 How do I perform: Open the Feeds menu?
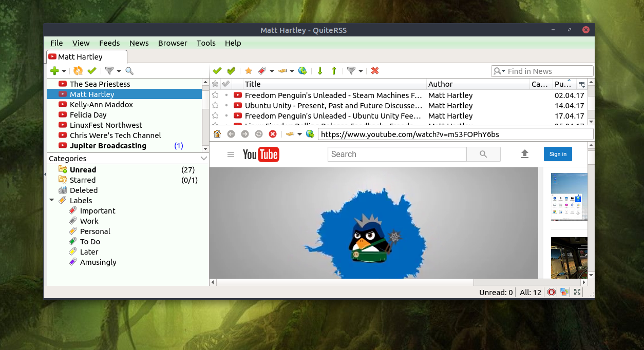click(x=109, y=43)
